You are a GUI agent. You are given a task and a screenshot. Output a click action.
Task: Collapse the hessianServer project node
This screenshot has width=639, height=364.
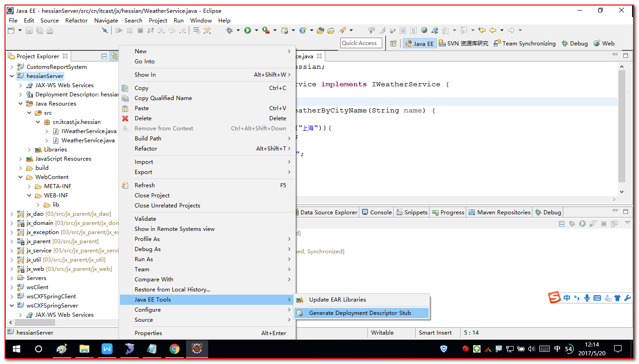click(x=12, y=76)
